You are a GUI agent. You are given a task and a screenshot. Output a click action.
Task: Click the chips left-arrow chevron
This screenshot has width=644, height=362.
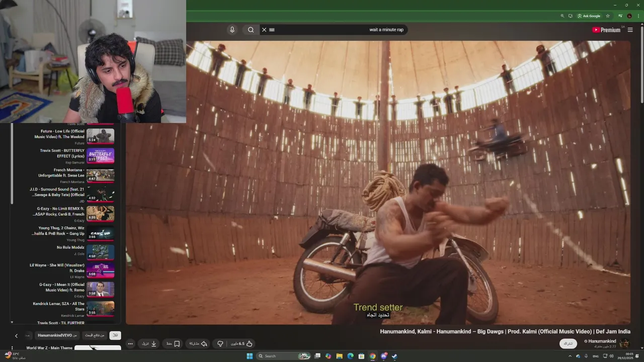(16, 336)
